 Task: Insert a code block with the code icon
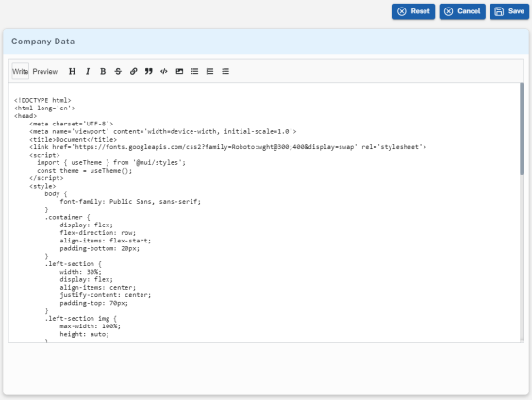pos(164,71)
